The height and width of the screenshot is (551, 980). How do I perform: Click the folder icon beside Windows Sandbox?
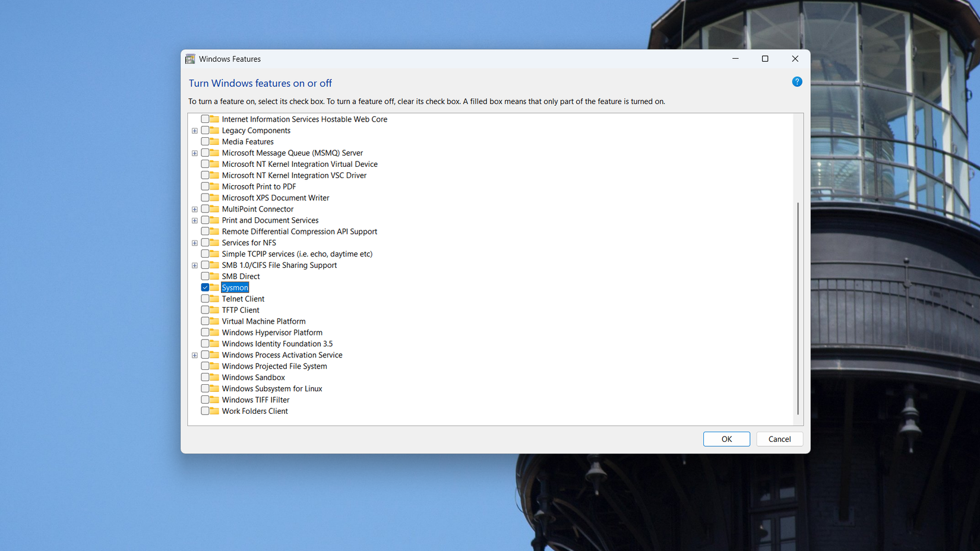point(212,377)
